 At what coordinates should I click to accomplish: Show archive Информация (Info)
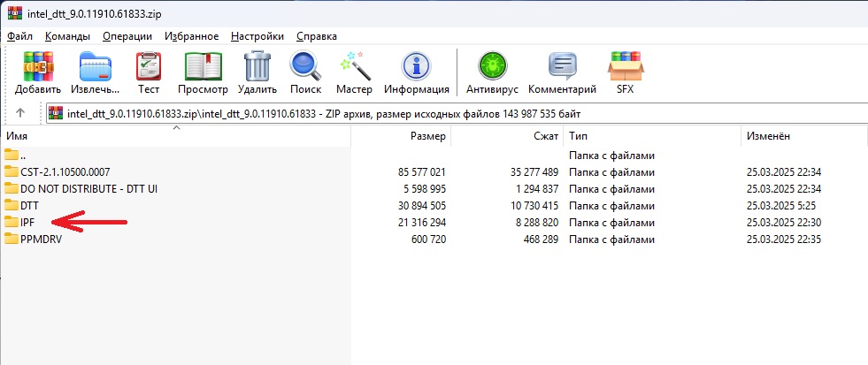pyautogui.click(x=416, y=72)
